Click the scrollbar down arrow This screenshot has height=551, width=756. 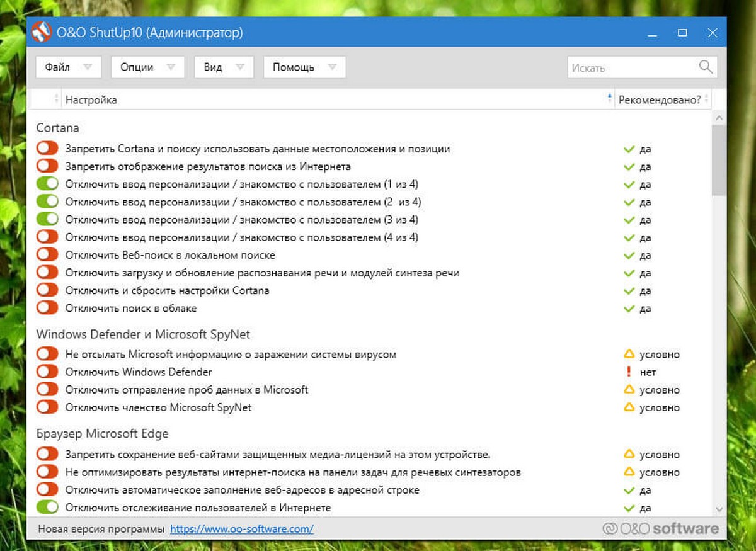point(719,509)
